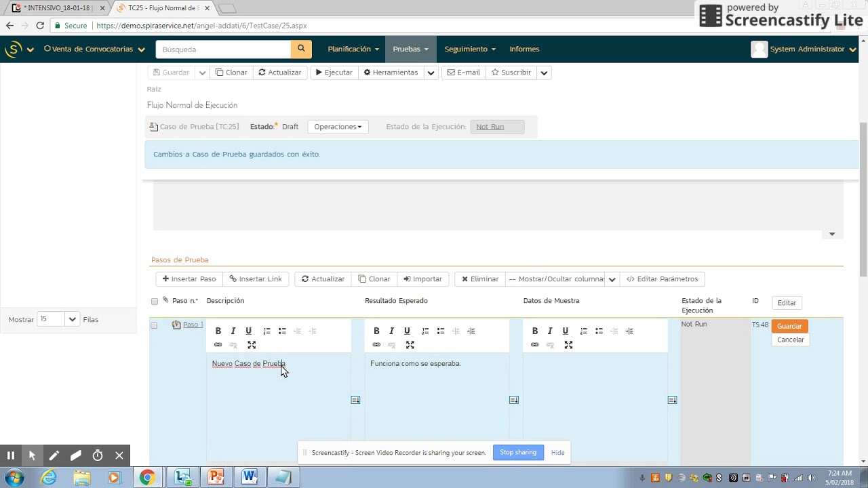This screenshot has width=868, height=488.
Task: Open Herramientas dropdown arrow
Action: (431, 73)
